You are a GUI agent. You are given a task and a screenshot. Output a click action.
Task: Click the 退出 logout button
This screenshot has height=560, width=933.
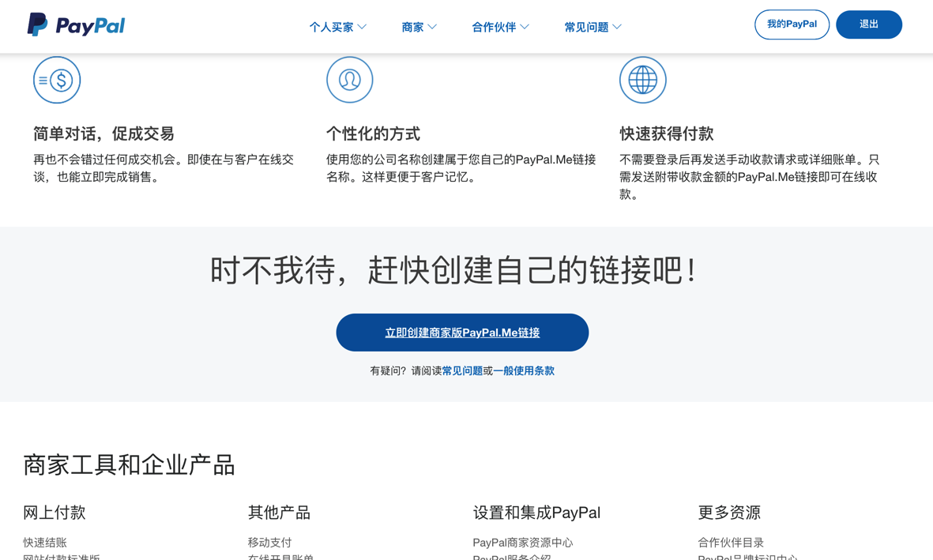coord(869,24)
